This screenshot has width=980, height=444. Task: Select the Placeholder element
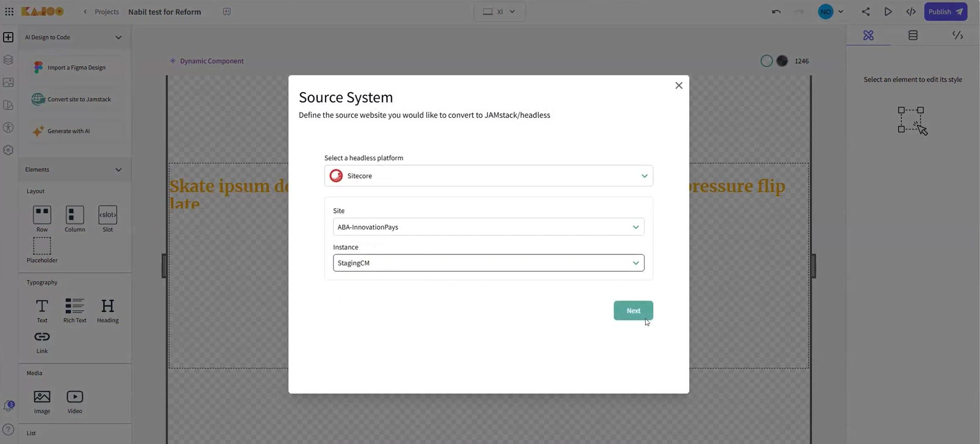[x=42, y=250]
